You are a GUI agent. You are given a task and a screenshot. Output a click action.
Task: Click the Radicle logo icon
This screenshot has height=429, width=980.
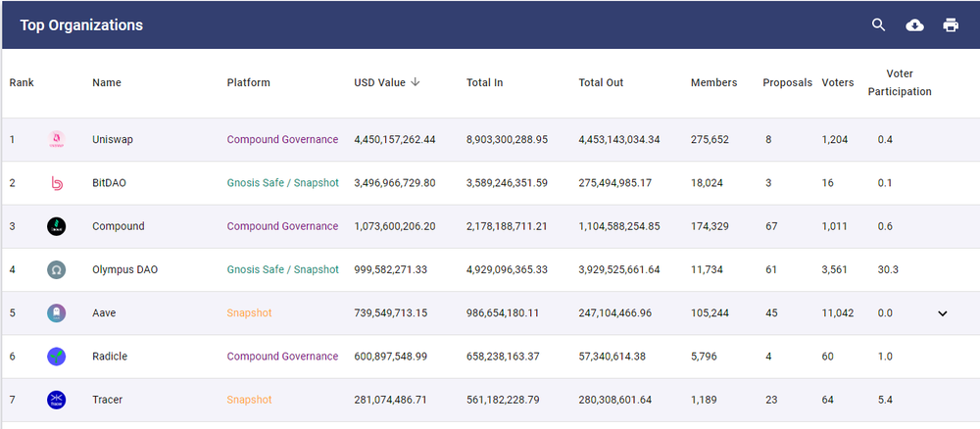pos(56,357)
